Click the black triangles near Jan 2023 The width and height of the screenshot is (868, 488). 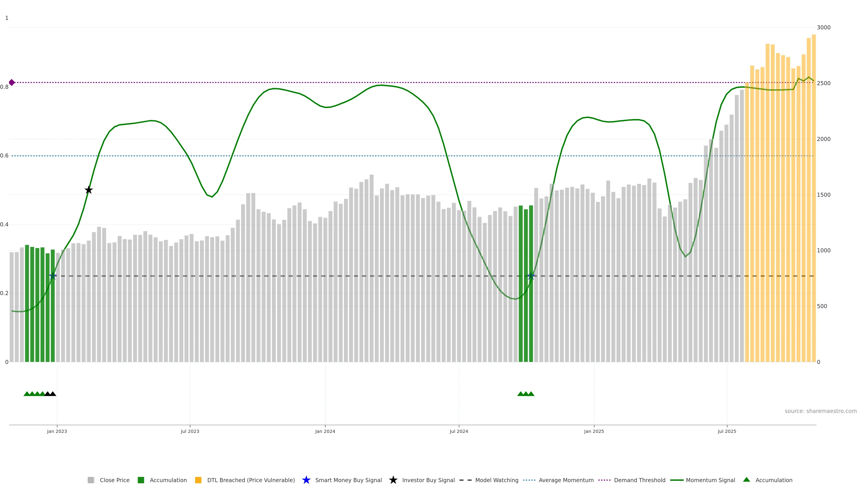point(50,394)
